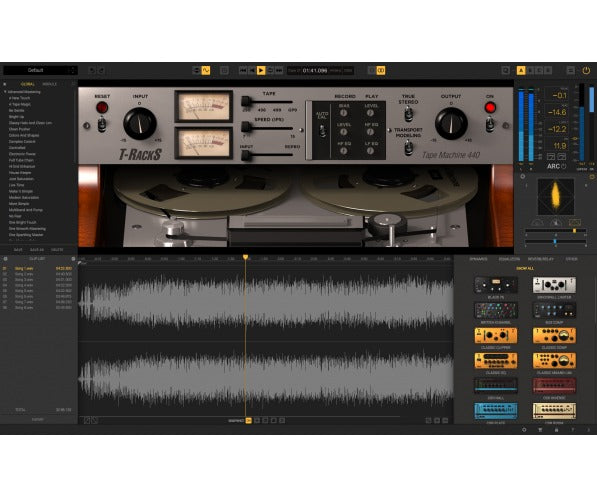Switch to the Global presets tab
The height and width of the screenshot is (497, 597).
[28, 84]
